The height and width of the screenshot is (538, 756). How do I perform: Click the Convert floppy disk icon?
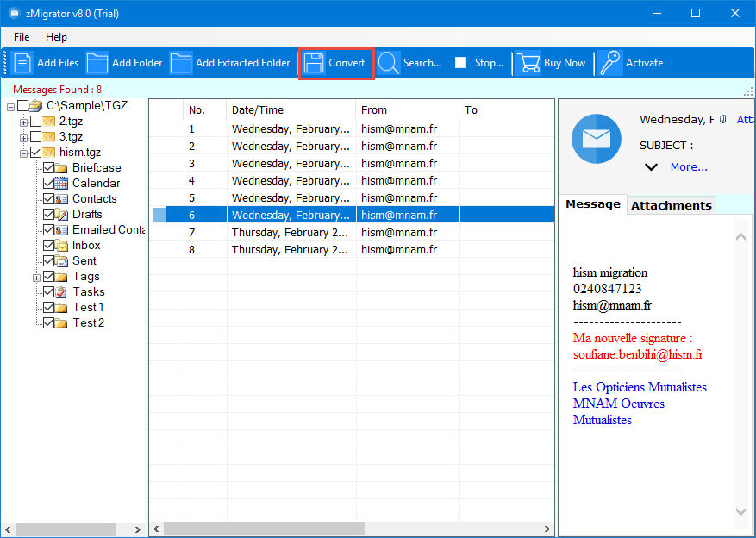click(x=314, y=63)
